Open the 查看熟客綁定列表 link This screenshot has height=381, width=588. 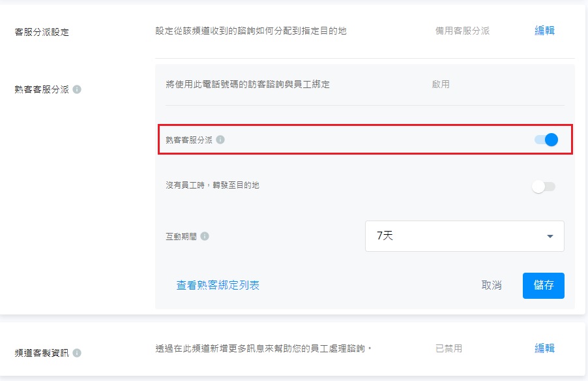(218, 285)
